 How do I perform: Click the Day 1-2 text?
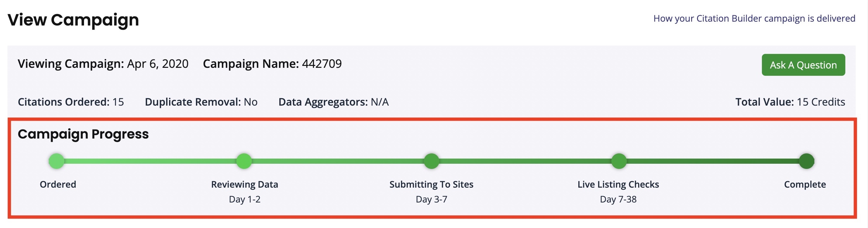pos(245,199)
